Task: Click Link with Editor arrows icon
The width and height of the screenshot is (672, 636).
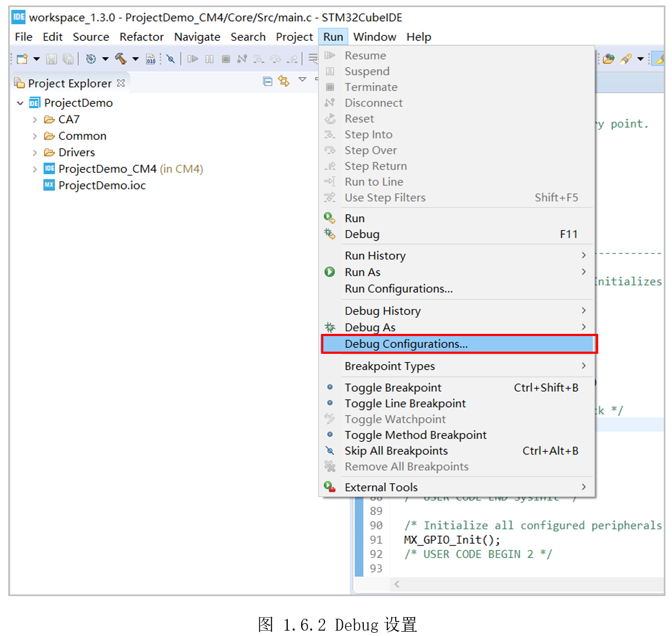Action: click(x=283, y=81)
